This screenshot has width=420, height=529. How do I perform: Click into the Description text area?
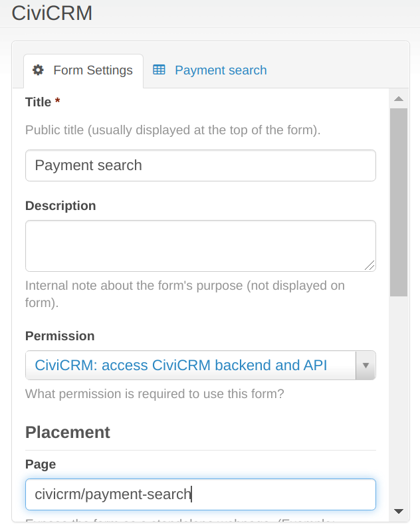[x=200, y=246]
